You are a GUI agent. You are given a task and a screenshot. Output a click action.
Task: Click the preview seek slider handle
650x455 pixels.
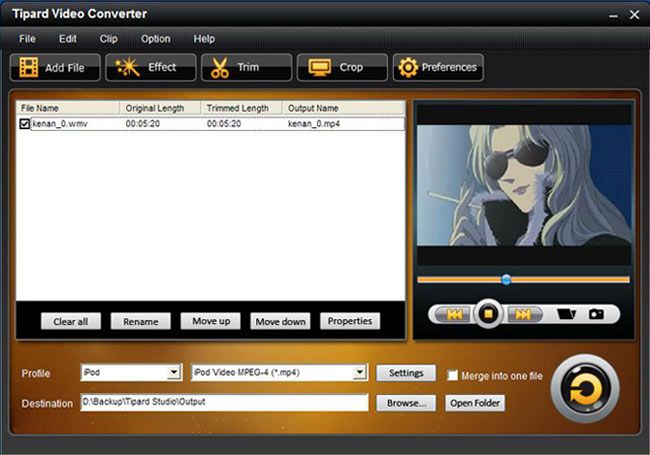point(506,279)
